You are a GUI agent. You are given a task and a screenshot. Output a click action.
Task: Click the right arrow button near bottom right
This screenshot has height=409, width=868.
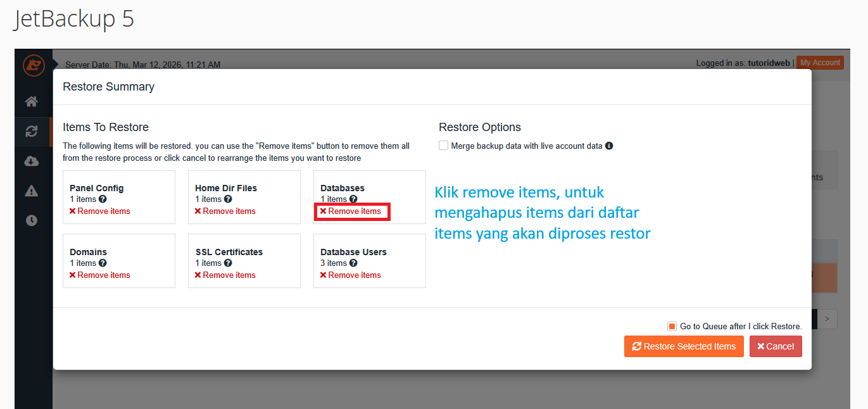click(x=827, y=318)
